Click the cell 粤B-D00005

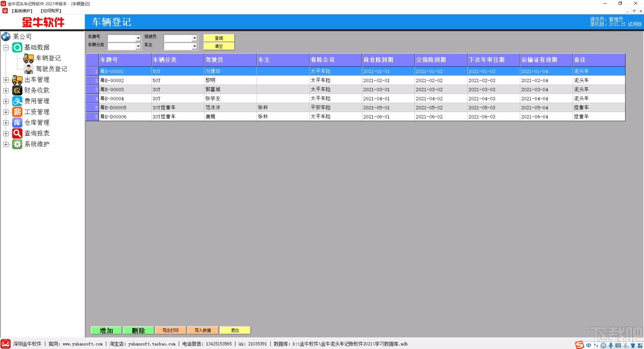125,108
